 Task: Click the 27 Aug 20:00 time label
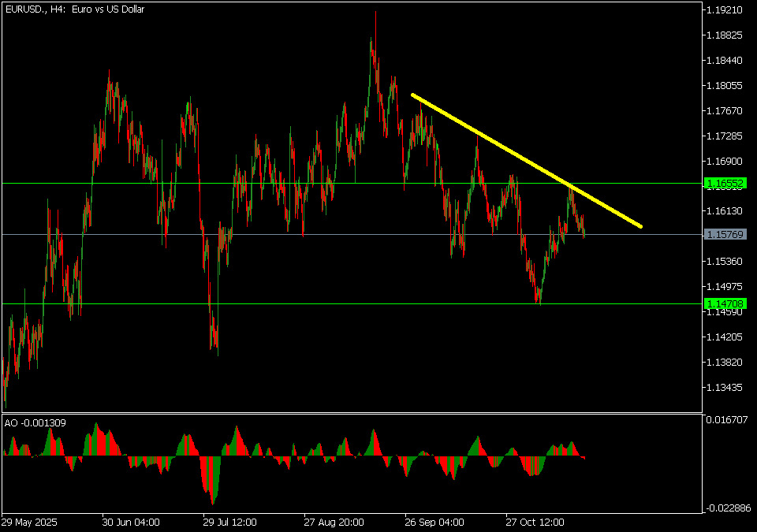pos(334,523)
